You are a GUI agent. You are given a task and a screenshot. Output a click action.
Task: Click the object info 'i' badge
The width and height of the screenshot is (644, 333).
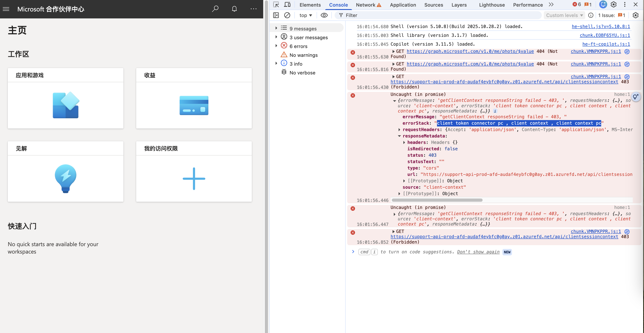tap(495, 111)
